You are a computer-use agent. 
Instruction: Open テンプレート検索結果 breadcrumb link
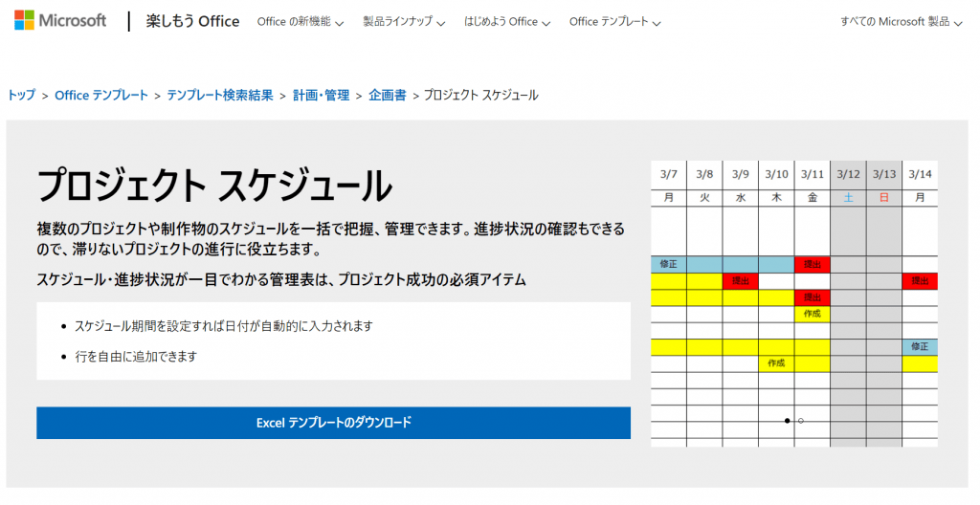click(x=220, y=95)
